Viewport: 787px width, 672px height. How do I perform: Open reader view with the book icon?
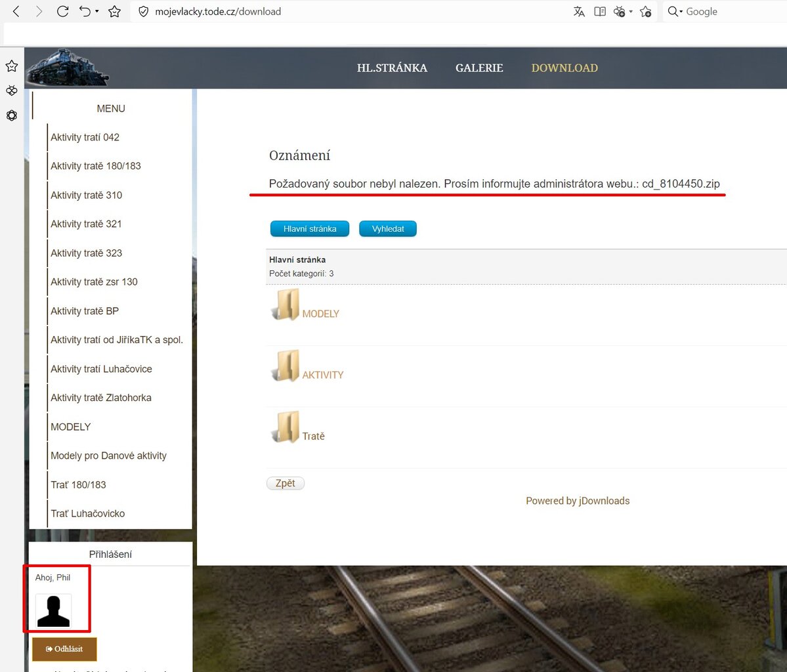coord(599,11)
